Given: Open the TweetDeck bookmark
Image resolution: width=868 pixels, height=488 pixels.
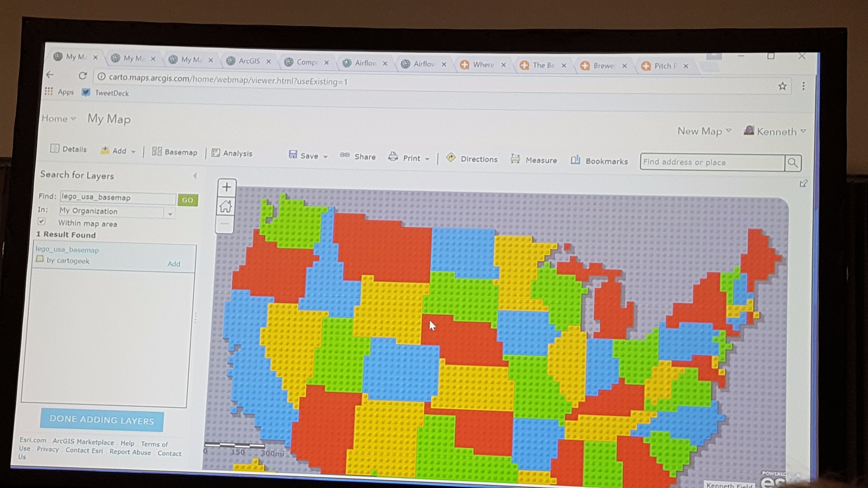Looking at the screenshot, I should [105, 93].
